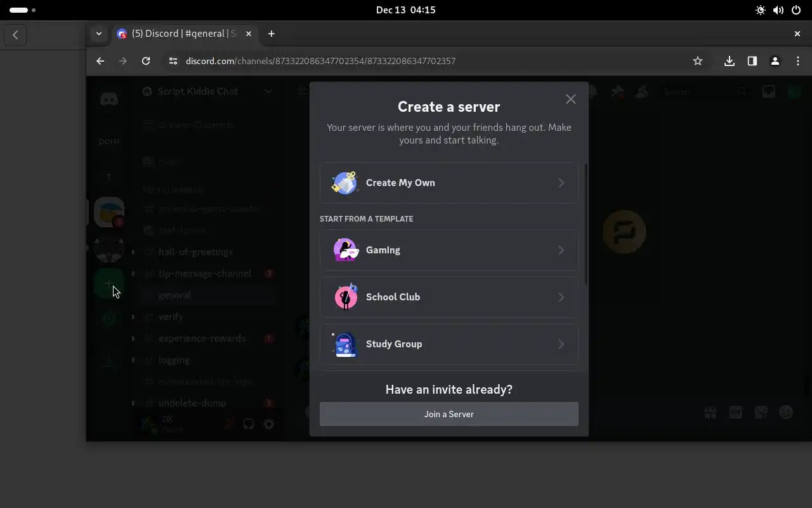Toggle the headphones deafen icon
This screenshot has width=812, height=508.
tap(249, 424)
